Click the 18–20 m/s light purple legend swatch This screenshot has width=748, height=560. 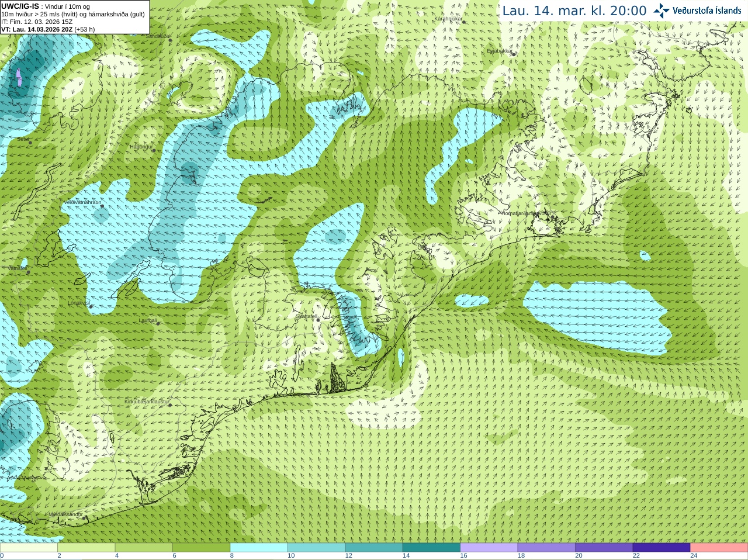pyautogui.click(x=546, y=548)
